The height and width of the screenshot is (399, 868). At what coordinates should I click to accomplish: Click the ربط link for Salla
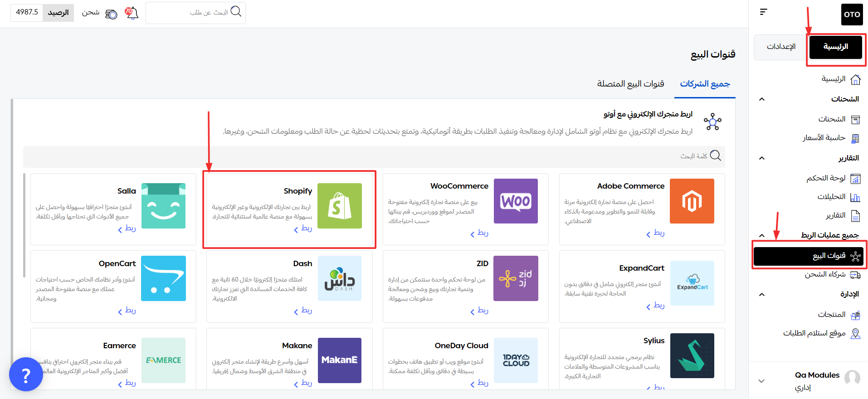coord(127,229)
